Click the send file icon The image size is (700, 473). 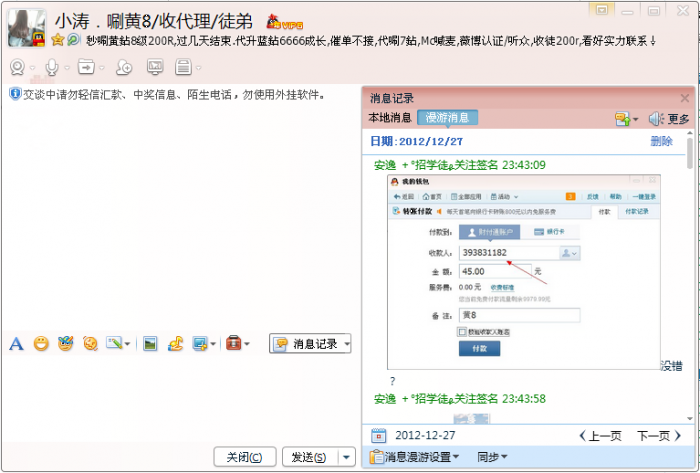pyautogui.click(x=86, y=67)
